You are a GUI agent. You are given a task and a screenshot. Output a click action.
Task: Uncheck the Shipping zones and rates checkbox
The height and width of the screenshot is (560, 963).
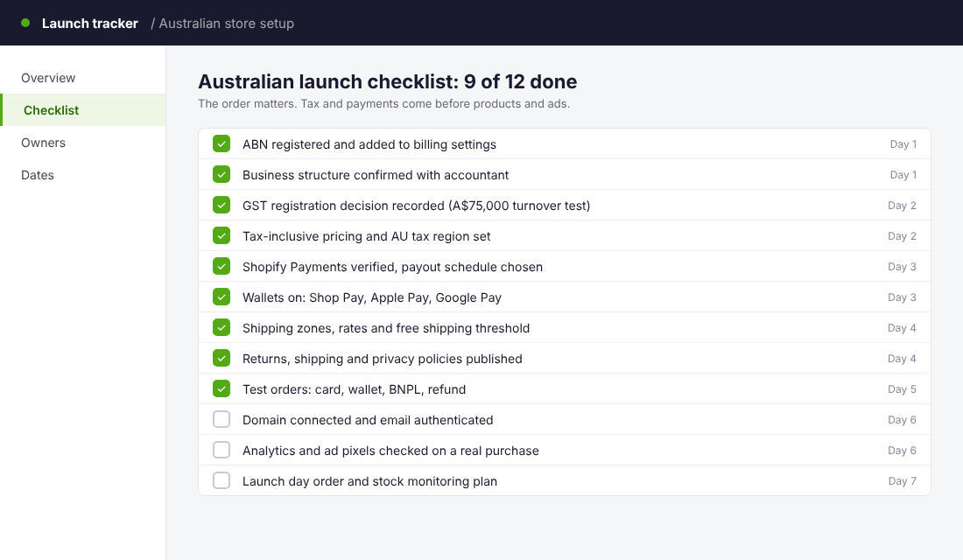point(221,328)
